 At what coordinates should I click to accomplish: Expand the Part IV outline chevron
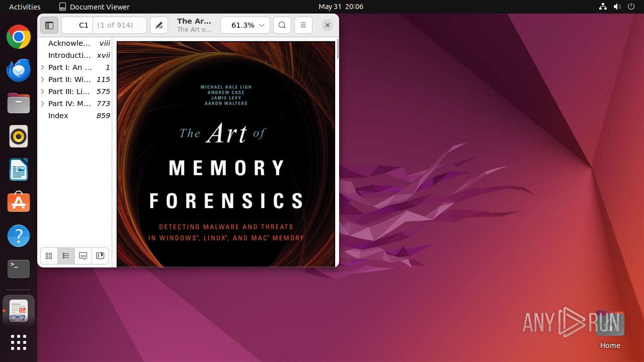click(43, 104)
